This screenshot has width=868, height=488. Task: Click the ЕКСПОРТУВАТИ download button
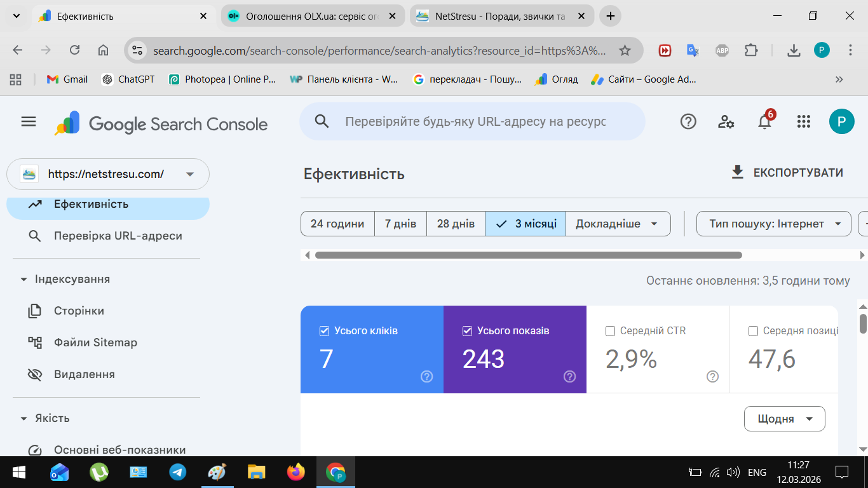point(787,173)
